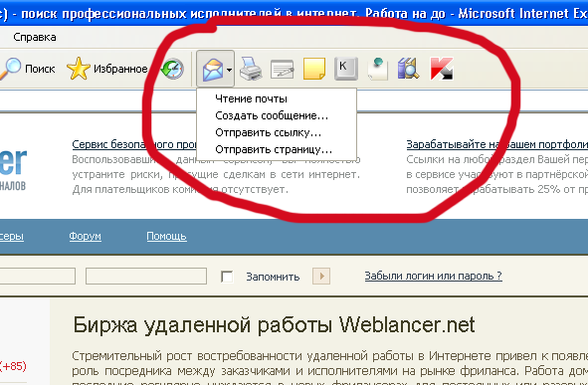Click the Mail envelope toolbar icon

click(212, 70)
